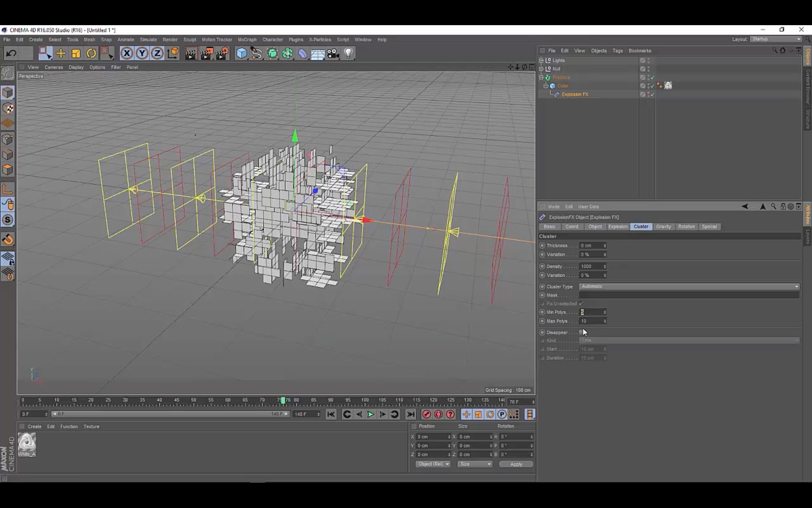812x508 pixels.
Task: Click the Enable Axis L-shaped icon
Action: coord(8,189)
